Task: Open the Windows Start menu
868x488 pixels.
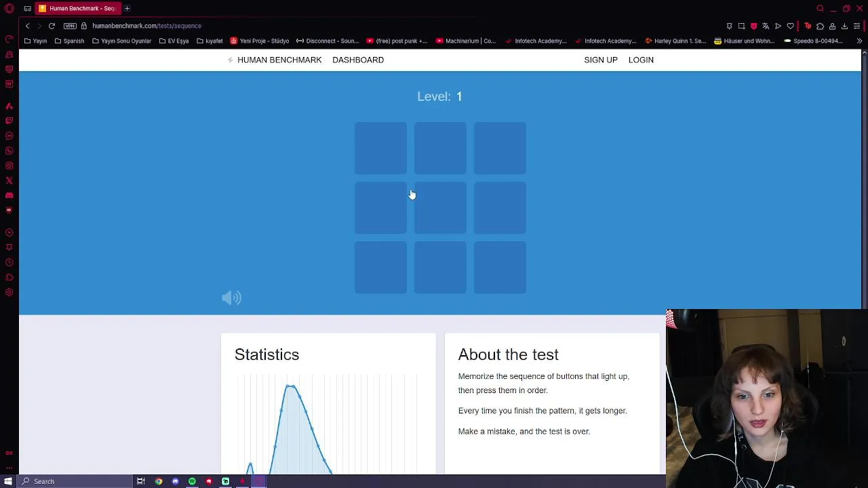Action: pyautogui.click(x=8, y=481)
